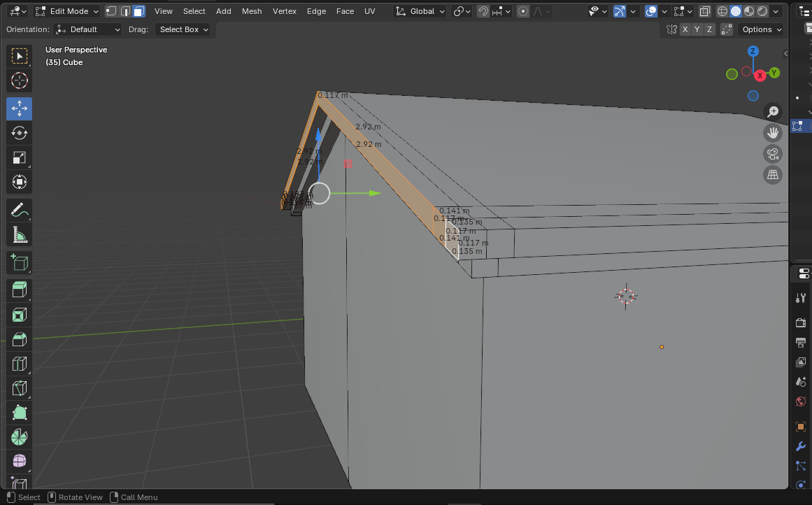Activate the 3D Cursor tool
This screenshot has width=812, height=505.
pos(19,81)
